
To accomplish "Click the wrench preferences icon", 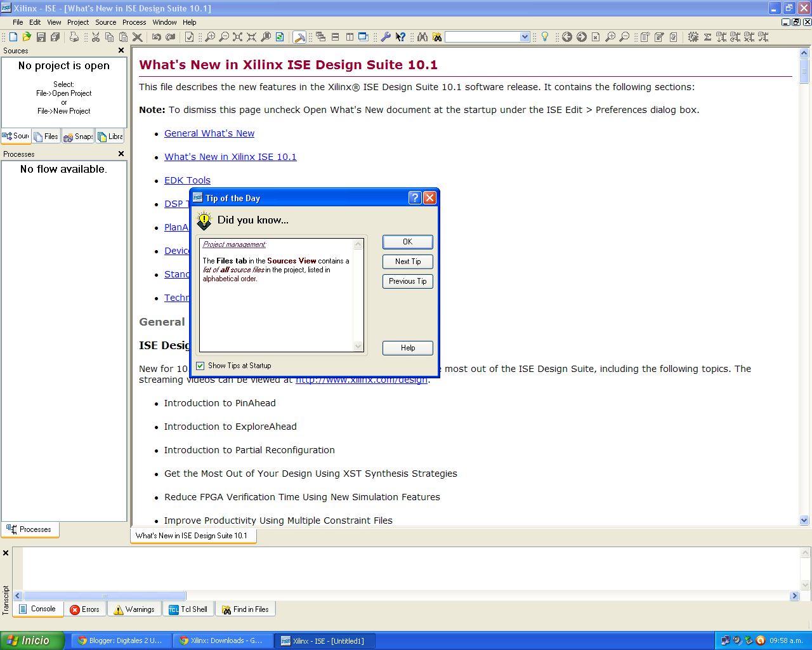I will 386,37.
